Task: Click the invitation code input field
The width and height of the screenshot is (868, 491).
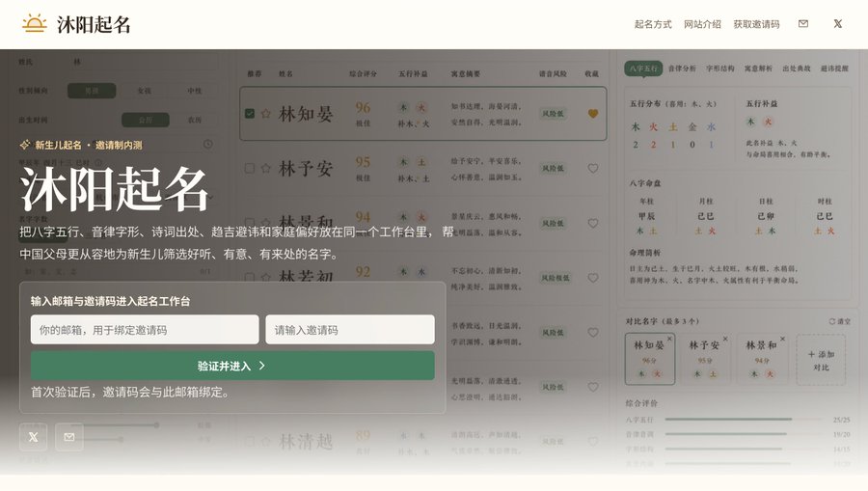Action: pos(350,329)
